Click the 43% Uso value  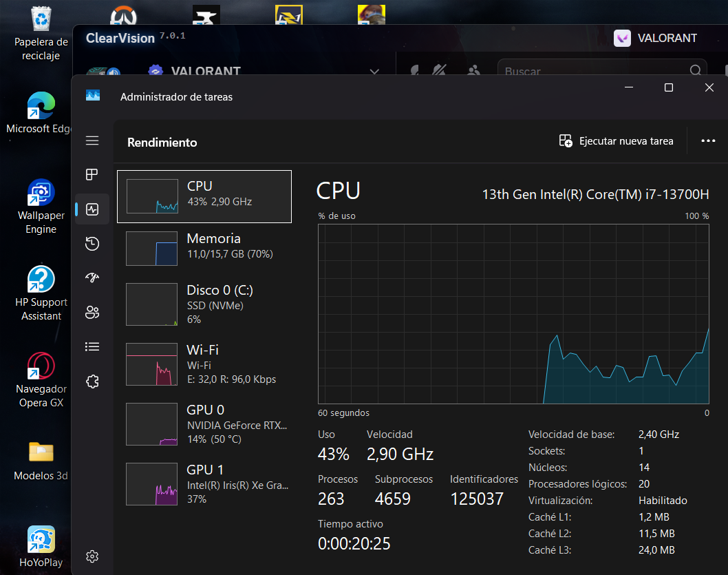click(x=333, y=454)
